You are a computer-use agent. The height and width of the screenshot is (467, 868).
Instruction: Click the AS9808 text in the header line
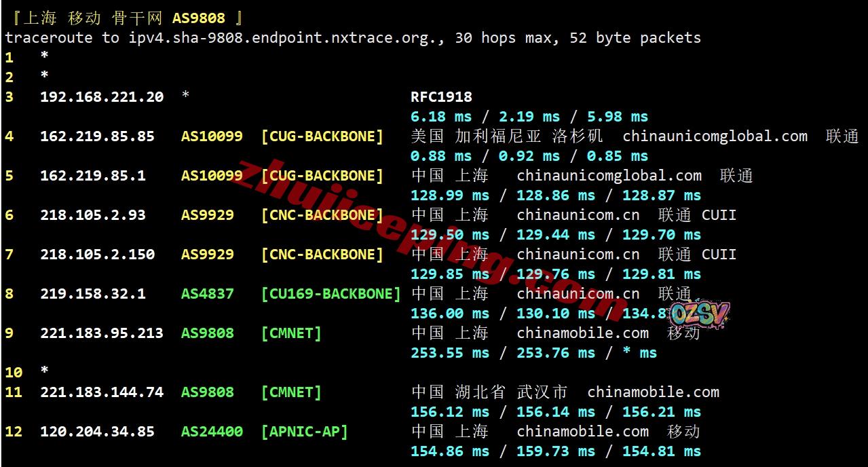198,18
